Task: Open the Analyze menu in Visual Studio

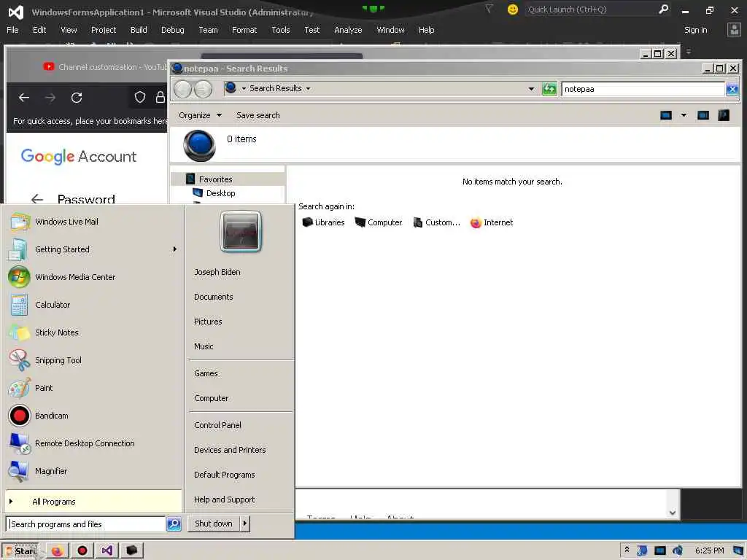Action: tap(348, 30)
